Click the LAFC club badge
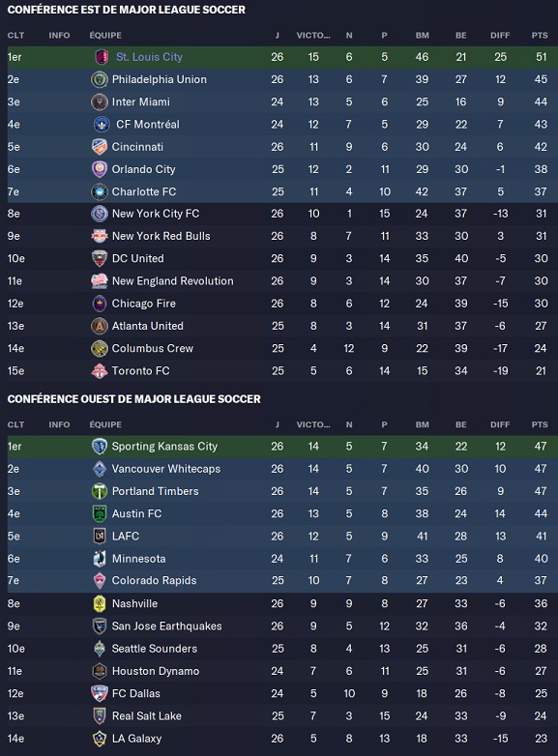 pos(100,536)
